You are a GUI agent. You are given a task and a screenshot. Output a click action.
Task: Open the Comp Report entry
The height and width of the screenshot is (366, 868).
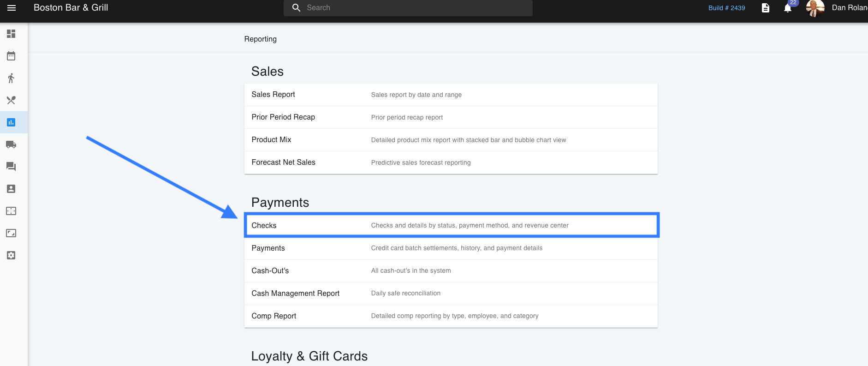[274, 316]
